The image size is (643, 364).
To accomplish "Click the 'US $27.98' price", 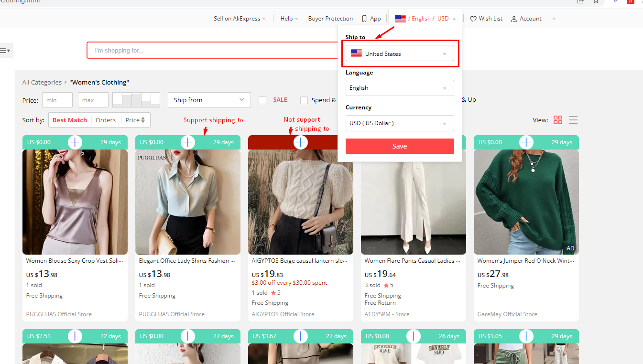I will click(493, 274).
